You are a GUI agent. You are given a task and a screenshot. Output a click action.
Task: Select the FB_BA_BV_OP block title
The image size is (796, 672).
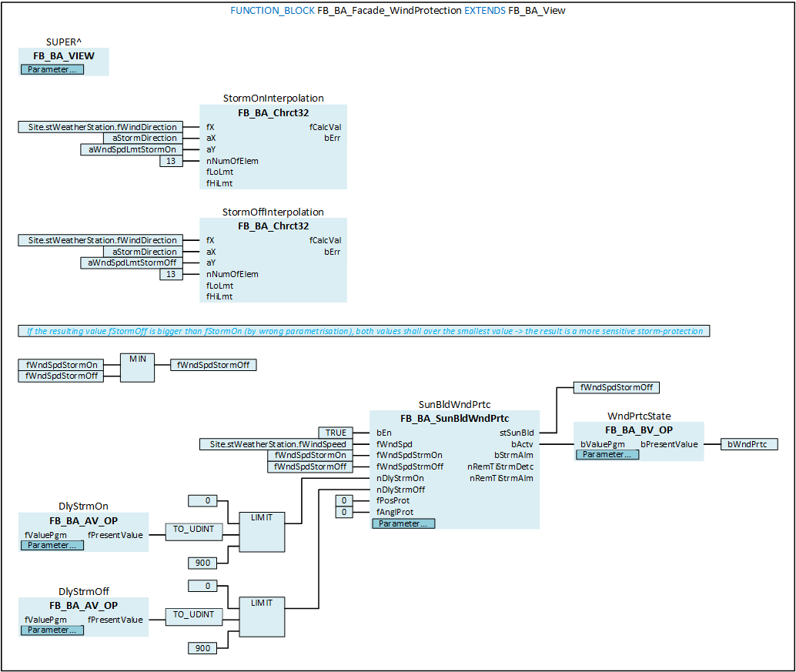pos(639,430)
